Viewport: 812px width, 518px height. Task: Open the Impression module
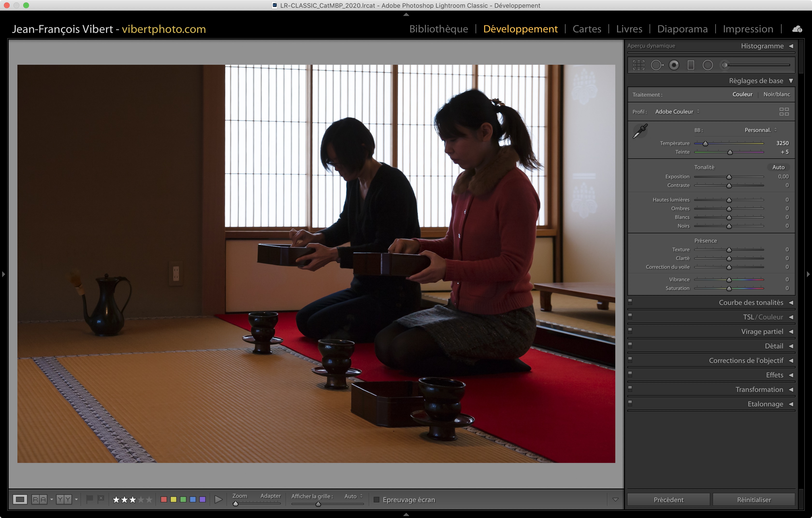click(x=747, y=29)
